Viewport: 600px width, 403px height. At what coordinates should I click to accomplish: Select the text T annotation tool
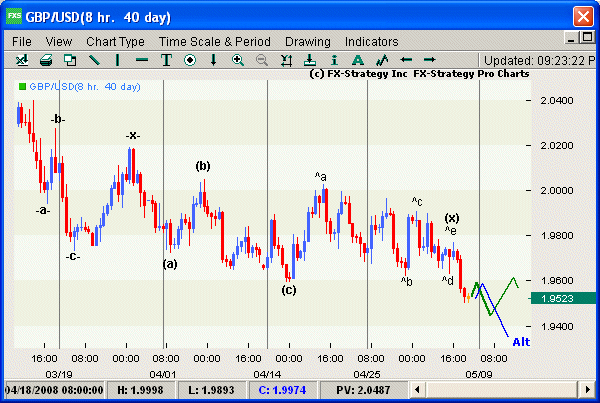point(166,60)
